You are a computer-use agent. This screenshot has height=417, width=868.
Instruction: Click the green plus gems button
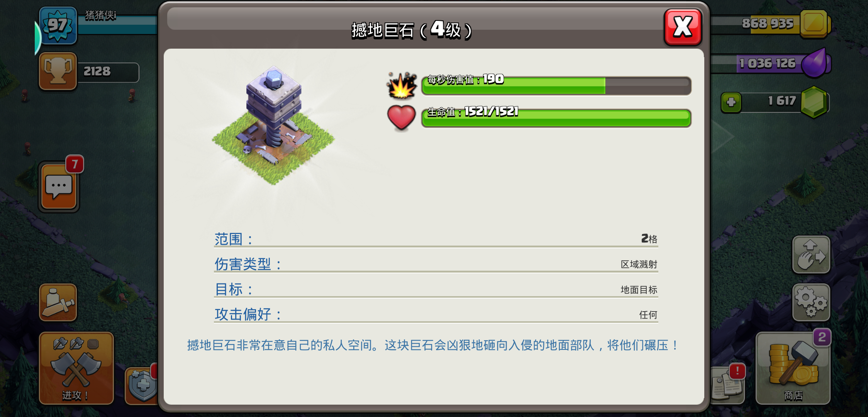(731, 102)
